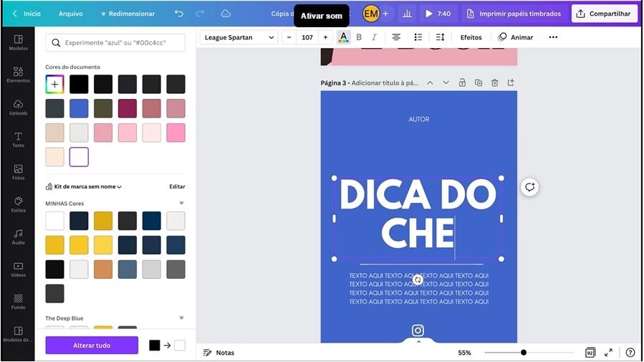This screenshot has height=362, width=644.
Task: Select the blue document color swatch
Action: (79, 108)
